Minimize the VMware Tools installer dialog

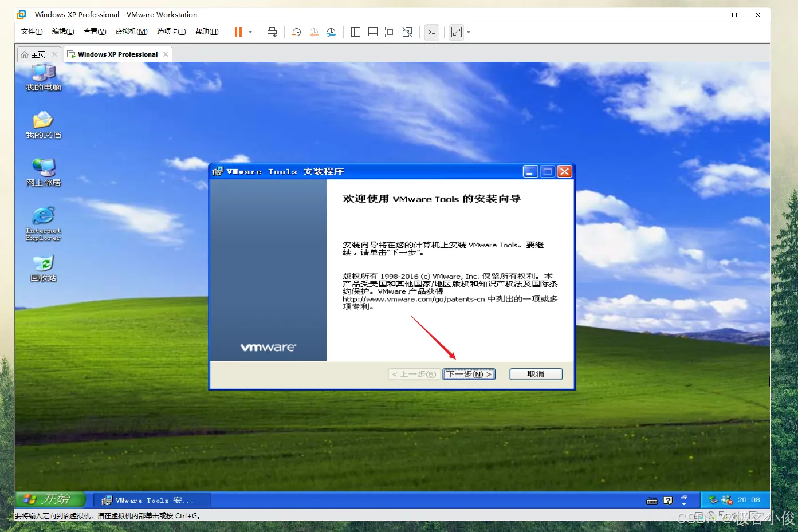(x=530, y=172)
